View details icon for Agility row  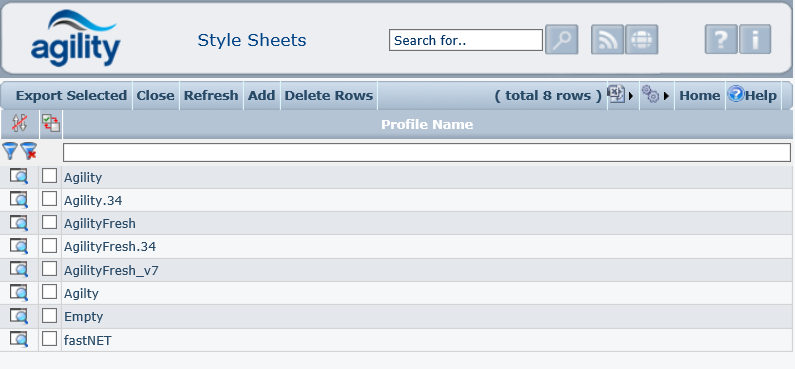tap(19, 176)
